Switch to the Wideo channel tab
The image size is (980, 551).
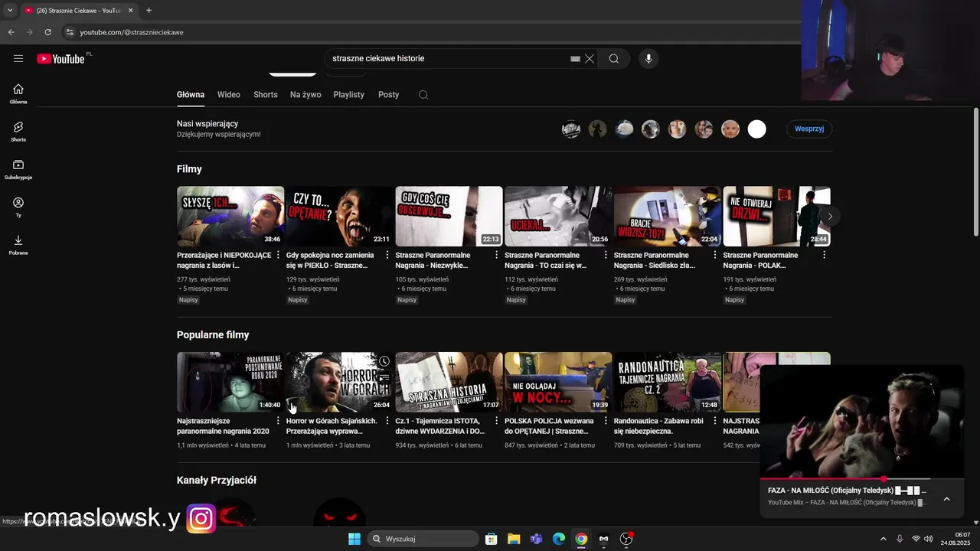(229, 95)
